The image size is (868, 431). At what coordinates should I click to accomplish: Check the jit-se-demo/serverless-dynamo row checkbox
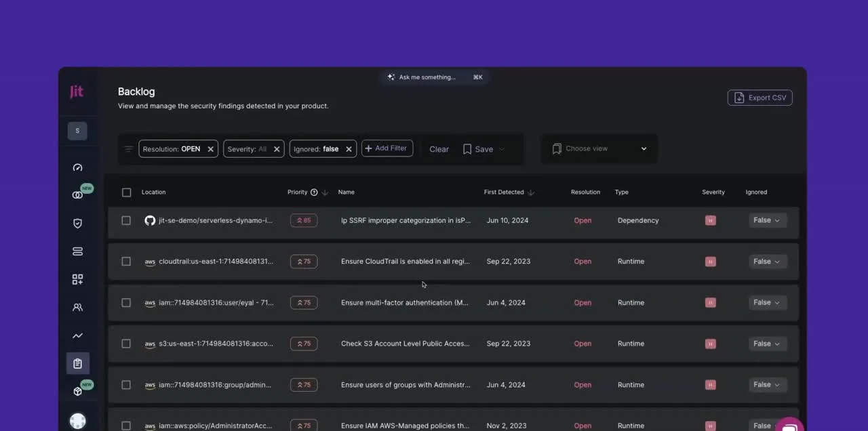click(126, 220)
